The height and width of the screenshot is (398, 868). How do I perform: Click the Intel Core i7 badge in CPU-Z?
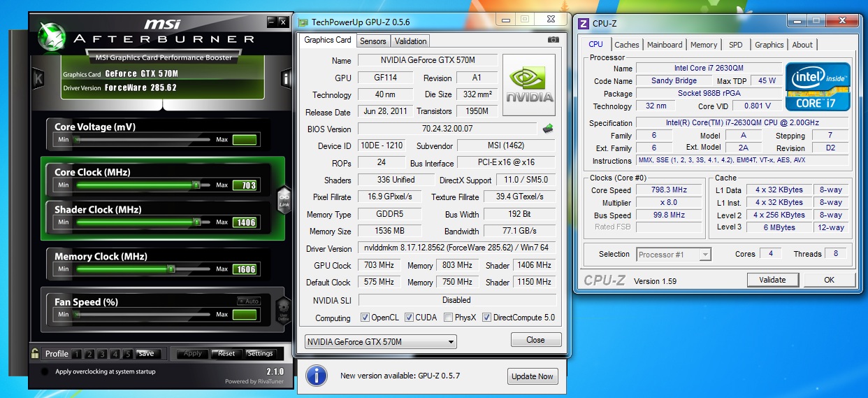point(818,87)
